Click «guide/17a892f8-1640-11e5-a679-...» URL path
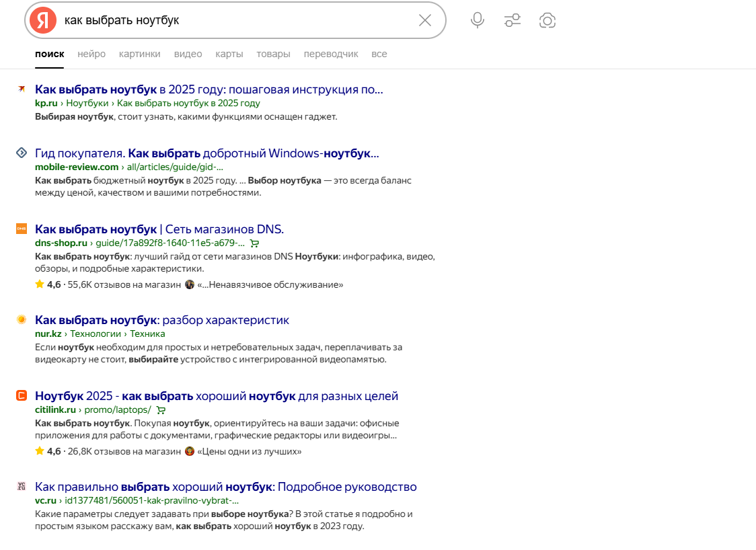Image resolution: width=756 pixels, height=550 pixels. pos(170,243)
